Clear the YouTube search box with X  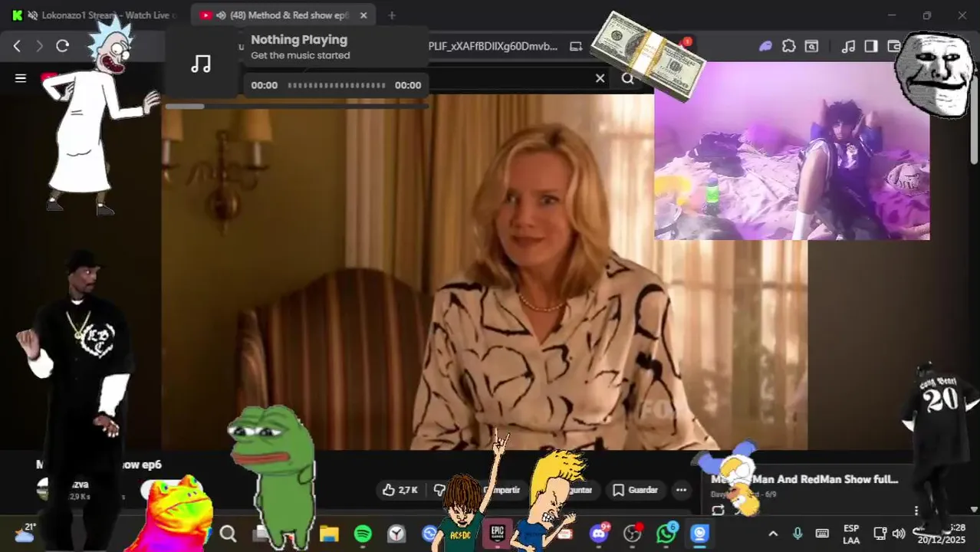pyautogui.click(x=600, y=78)
